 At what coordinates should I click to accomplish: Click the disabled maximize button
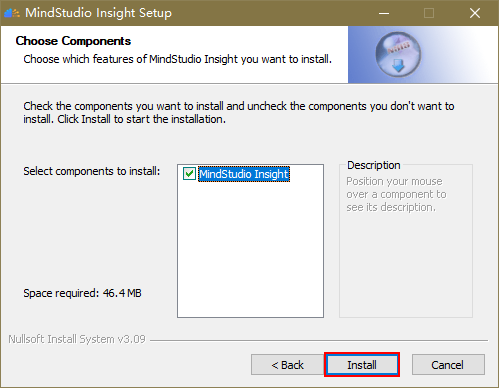[x=429, y=13]
